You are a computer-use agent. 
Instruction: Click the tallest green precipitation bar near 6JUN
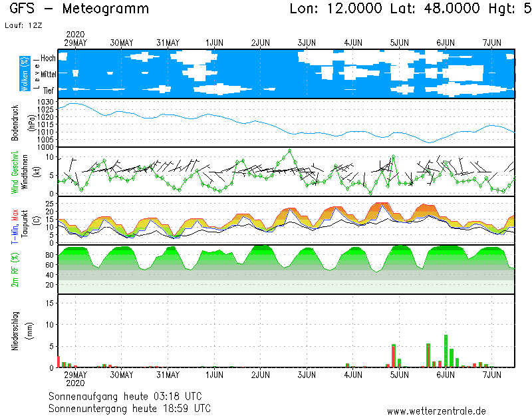click(x=446, y=351)
